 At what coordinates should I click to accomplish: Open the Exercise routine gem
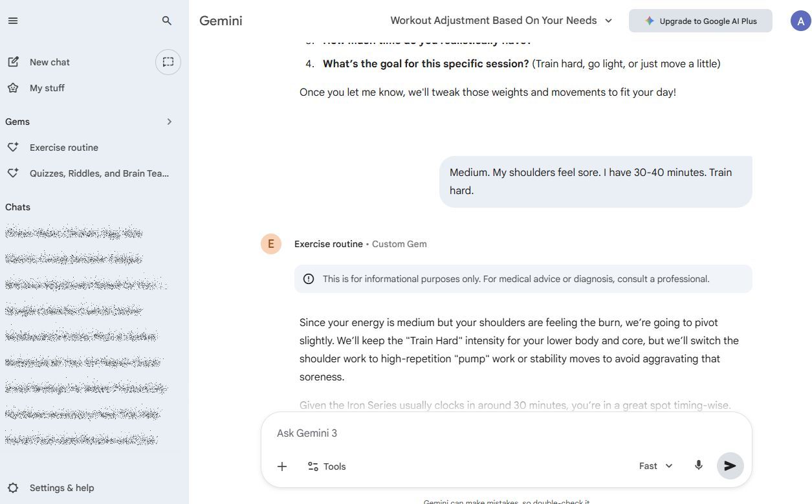tap(64, 148)
